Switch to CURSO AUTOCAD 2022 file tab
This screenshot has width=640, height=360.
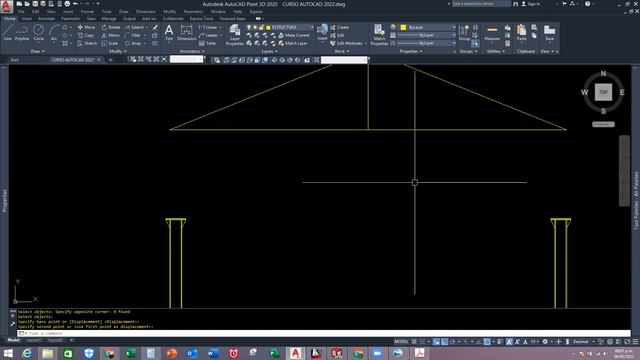tap(73, 60)
